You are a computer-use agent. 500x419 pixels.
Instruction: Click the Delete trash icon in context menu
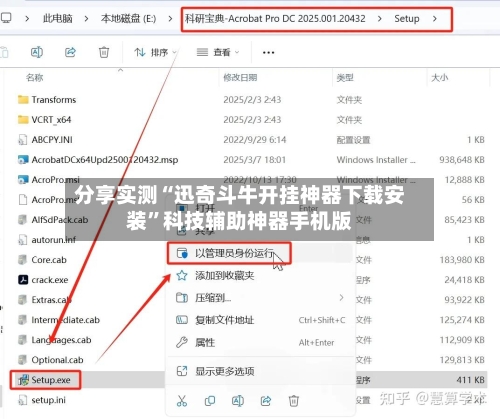294,401
